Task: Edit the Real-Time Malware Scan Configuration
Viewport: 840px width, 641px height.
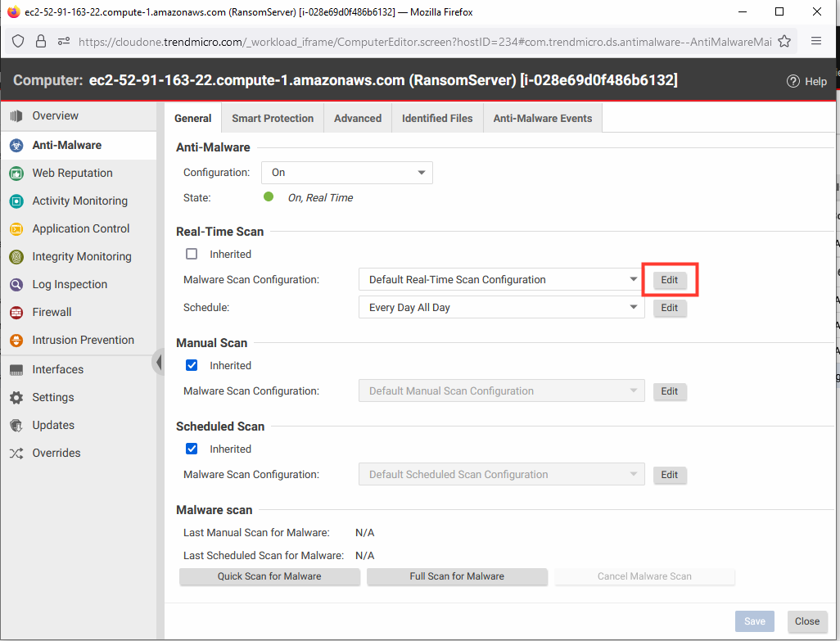Action: coord(670,279)
